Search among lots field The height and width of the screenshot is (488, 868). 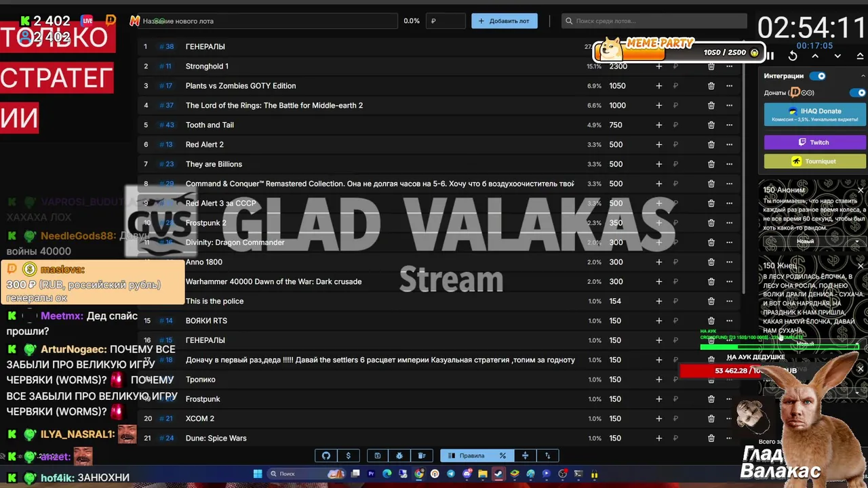point(654,21)
